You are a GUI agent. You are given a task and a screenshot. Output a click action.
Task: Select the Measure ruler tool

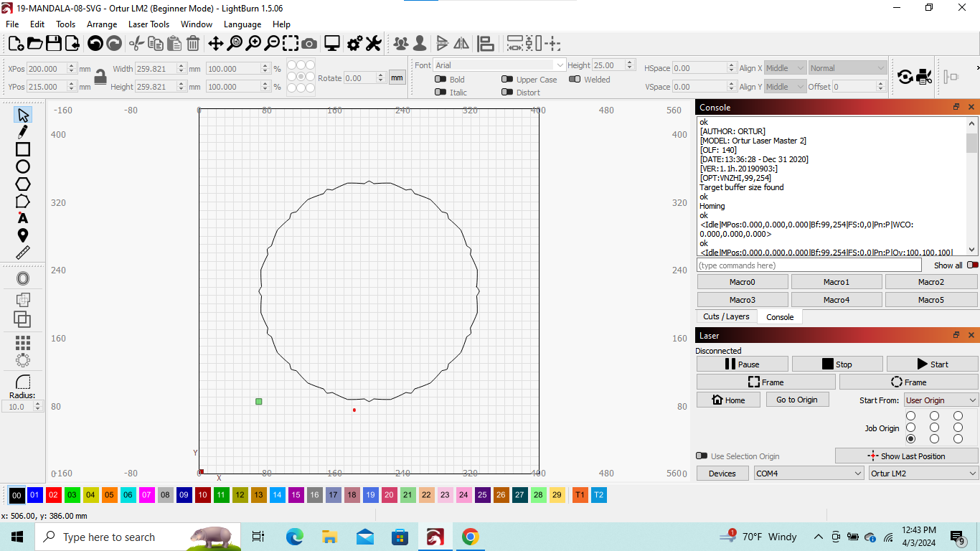click(x=23, y=253)
